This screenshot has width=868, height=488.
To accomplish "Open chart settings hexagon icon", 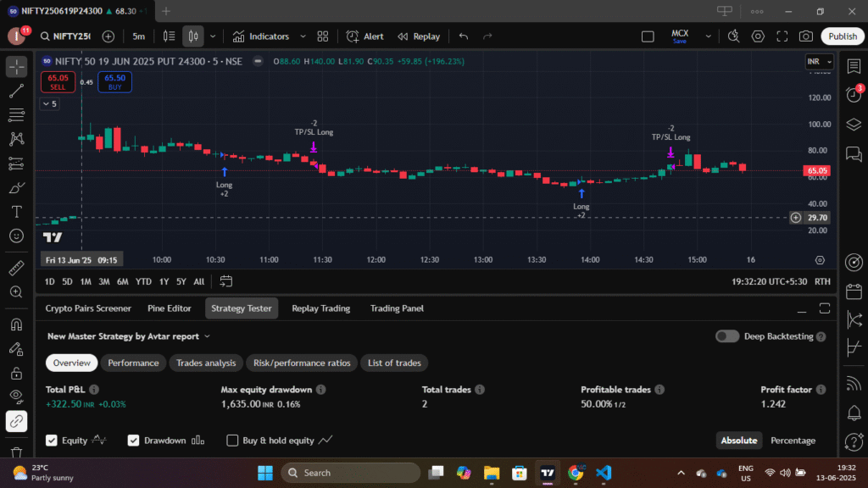I will pos(758,36).
